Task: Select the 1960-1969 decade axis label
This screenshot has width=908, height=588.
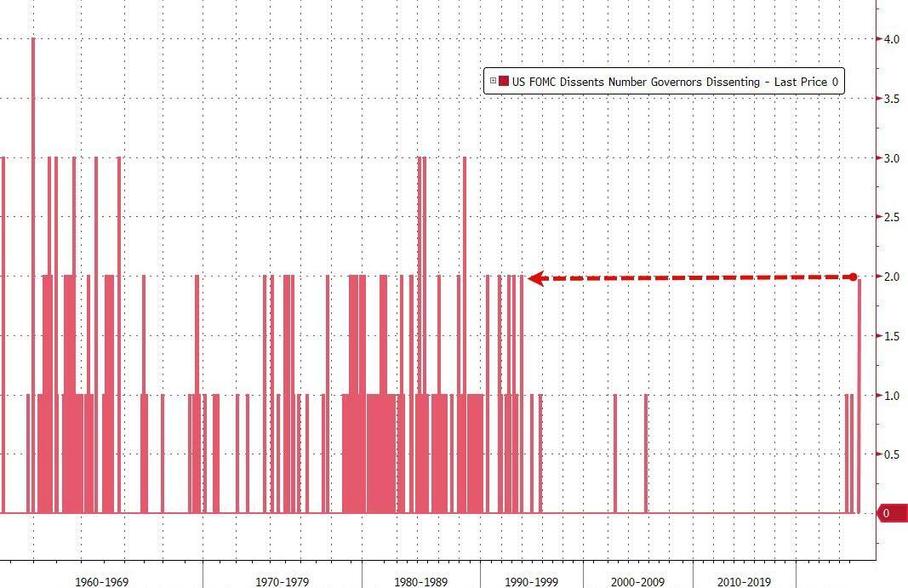Action: coord(101,582)
